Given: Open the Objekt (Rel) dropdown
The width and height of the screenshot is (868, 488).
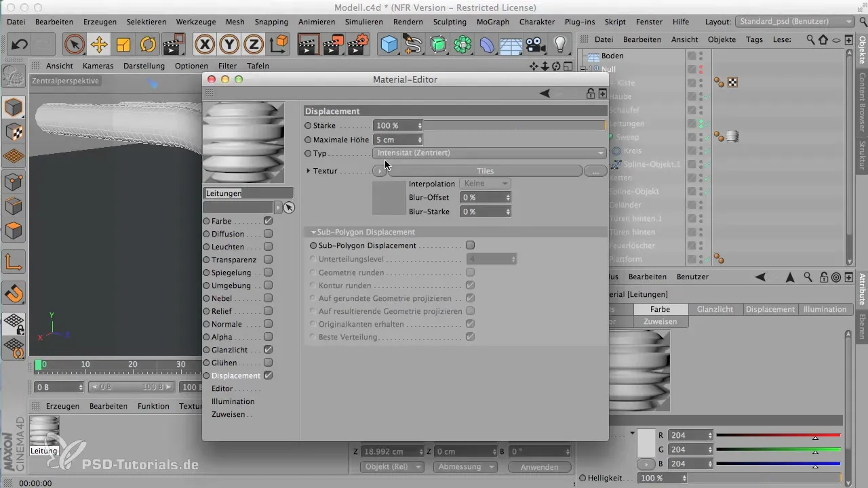Looking at the screenshot, I should coord(393,467).
